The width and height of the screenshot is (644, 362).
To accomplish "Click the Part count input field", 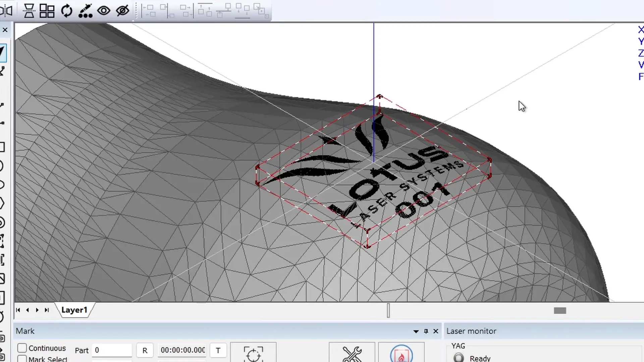I will pos(112,350).
